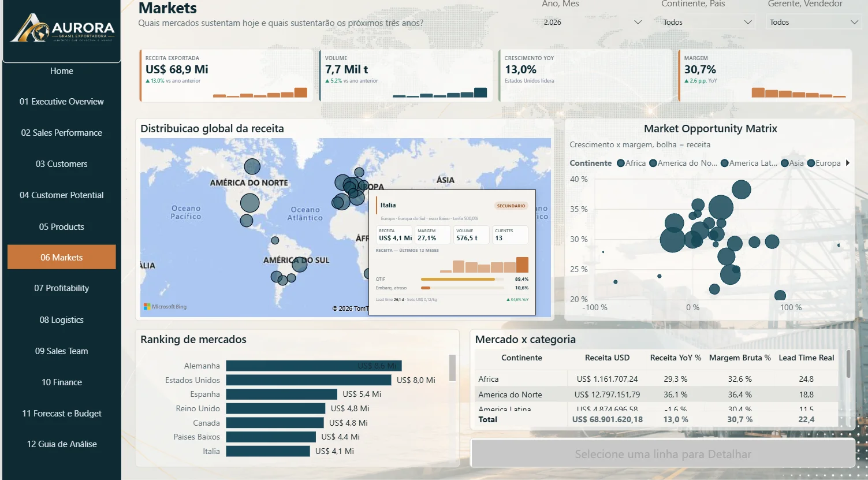Sort table by Lead Time Real header

coord(806,358)
